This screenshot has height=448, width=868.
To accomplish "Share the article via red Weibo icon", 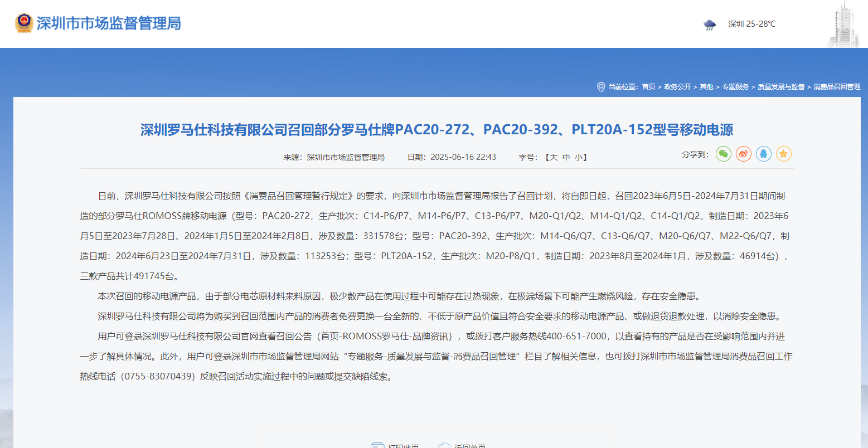I will (x=744, y=154).
